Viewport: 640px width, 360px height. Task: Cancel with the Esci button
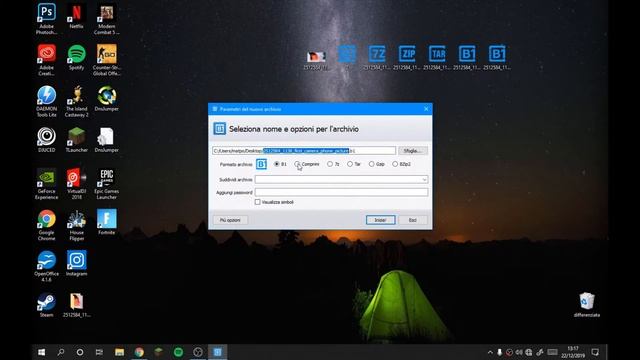coord(413,220)
